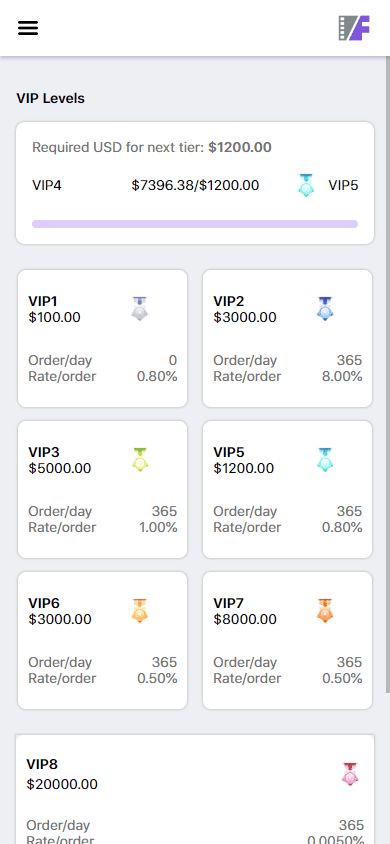Choose the VIP7 $8000.00 level card

(287, 641)
